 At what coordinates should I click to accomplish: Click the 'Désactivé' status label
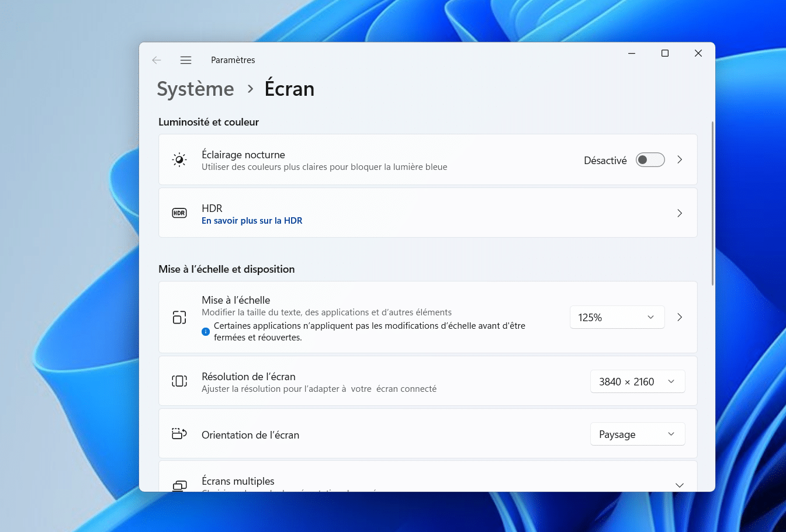coord(605,161)
